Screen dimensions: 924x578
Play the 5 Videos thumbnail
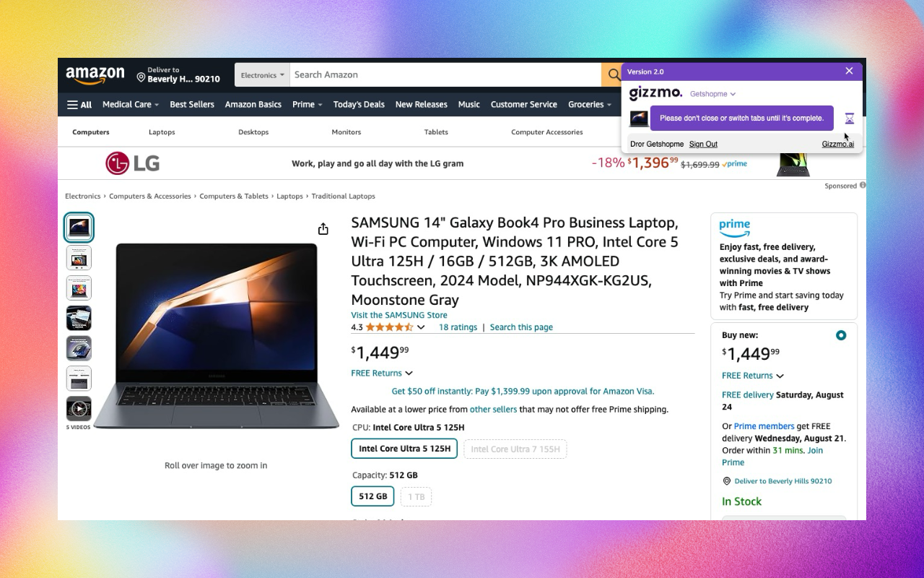pos(79,409)
